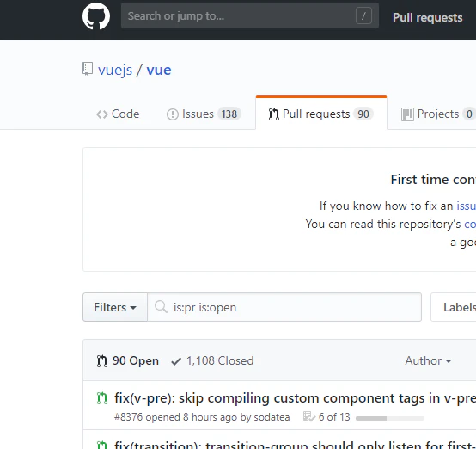Click the 'First time con' notice heading
Screen dimensions: 476x449
coord(433,180)
